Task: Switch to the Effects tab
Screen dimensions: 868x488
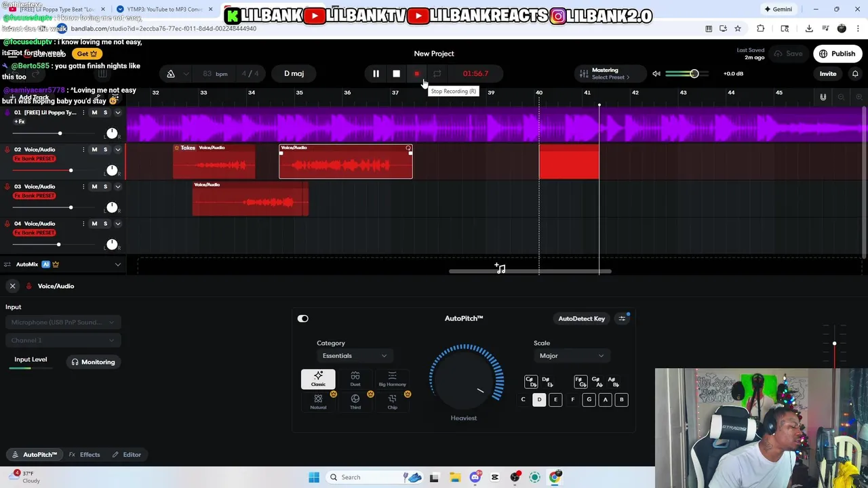Action: click(x=84, y=455)
